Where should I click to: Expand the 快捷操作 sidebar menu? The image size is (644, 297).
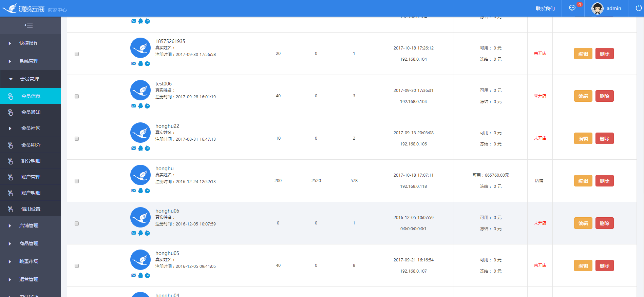pos(30,43)
